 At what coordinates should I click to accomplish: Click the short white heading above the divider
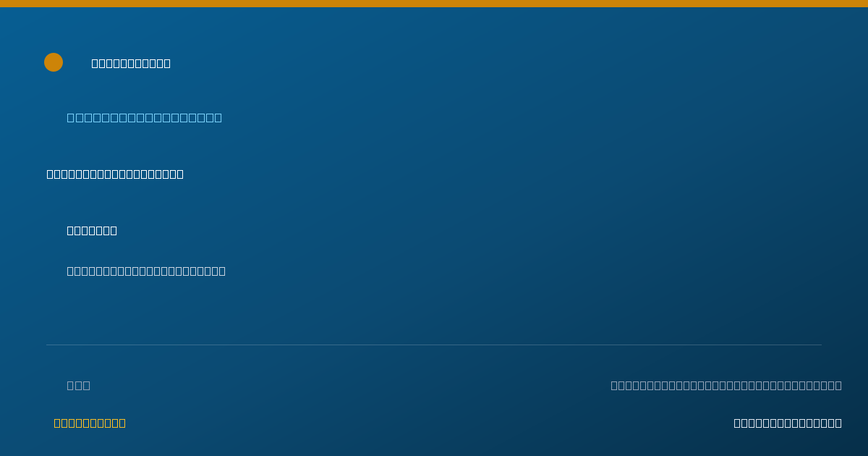click(x=92, y=230)
